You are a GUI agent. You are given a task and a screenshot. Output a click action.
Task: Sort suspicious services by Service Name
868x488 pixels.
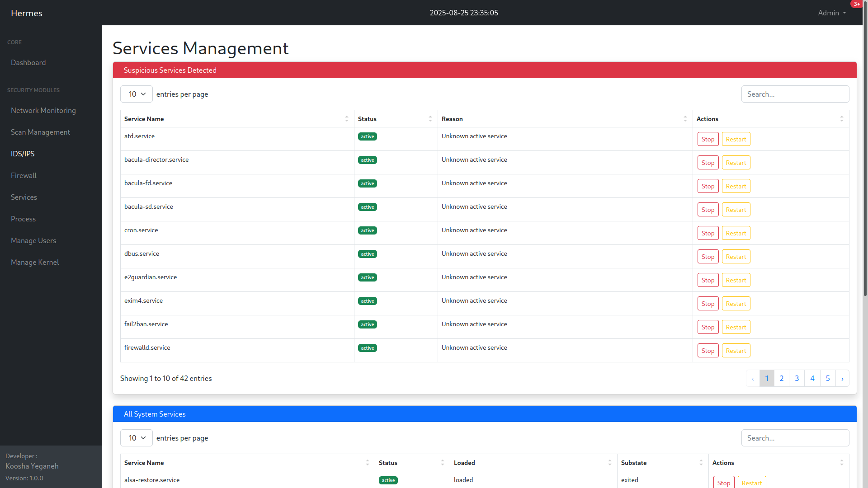[347, 118]
